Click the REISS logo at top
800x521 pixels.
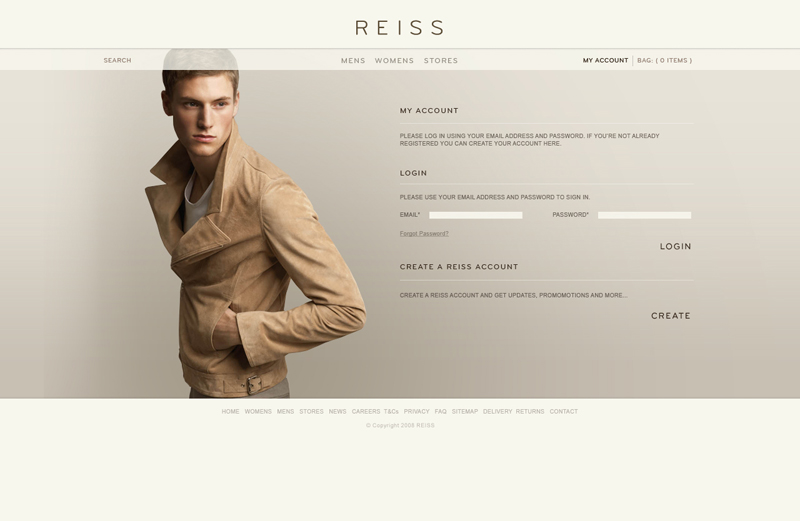pyautogui.click(x=399, y=28)
